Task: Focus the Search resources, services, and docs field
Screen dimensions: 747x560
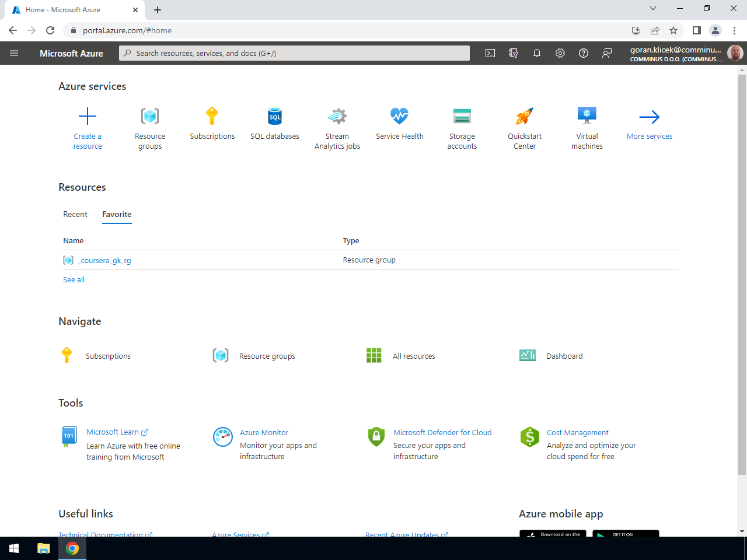Action: (295, 53)
